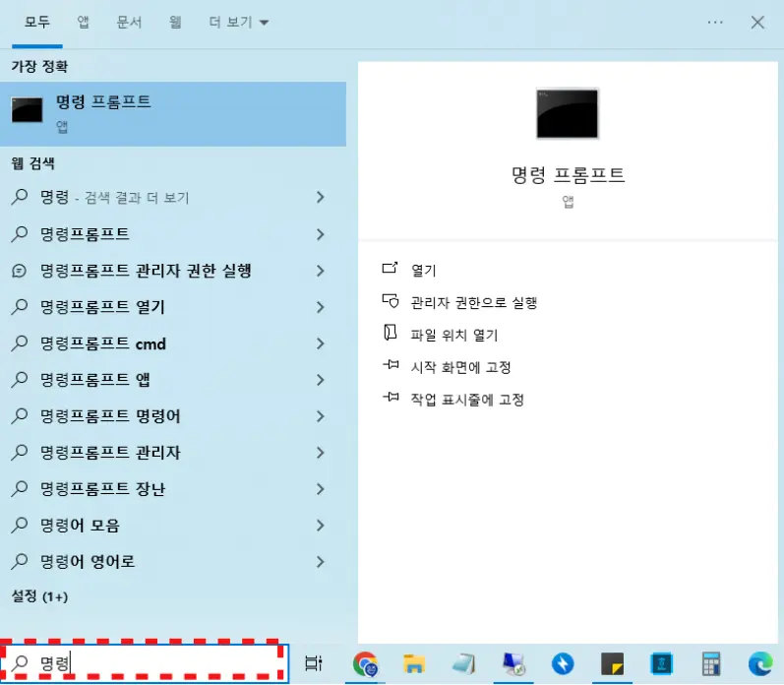
Task: Click the large 명령 프롬프트 icon in preview pane
Action: click(x=567, y=113)
